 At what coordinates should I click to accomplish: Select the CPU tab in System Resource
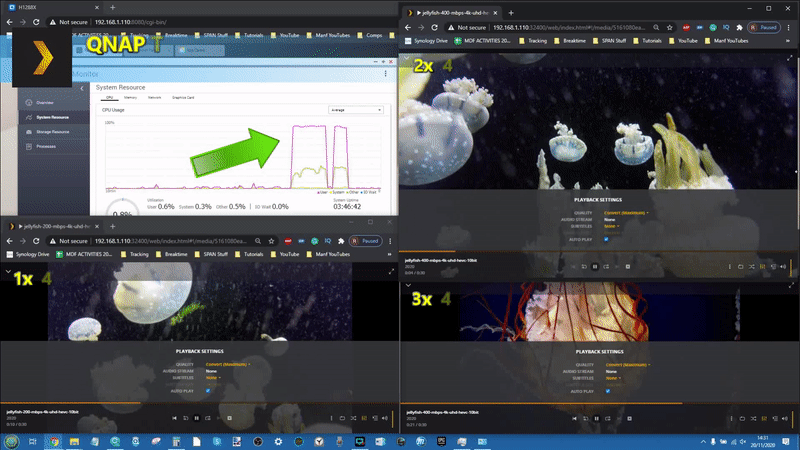point(109,97)
